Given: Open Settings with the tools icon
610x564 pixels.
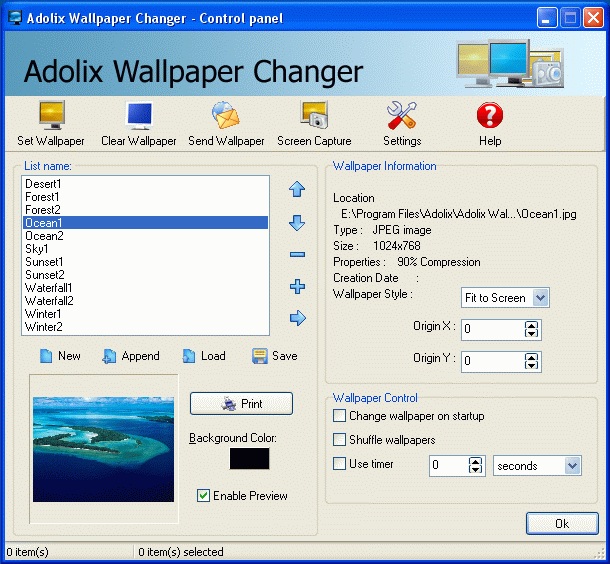Looking at the screenshot, I should coord(402,116).
